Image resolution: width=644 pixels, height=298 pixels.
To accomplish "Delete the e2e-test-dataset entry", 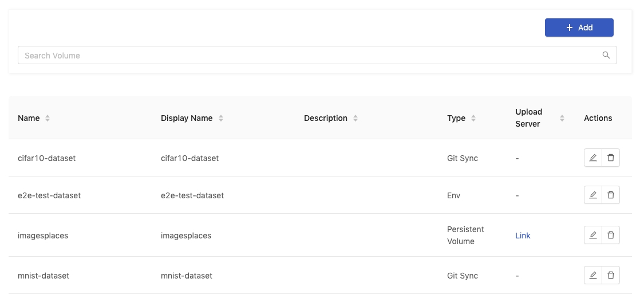I will (x=611, y=195).
